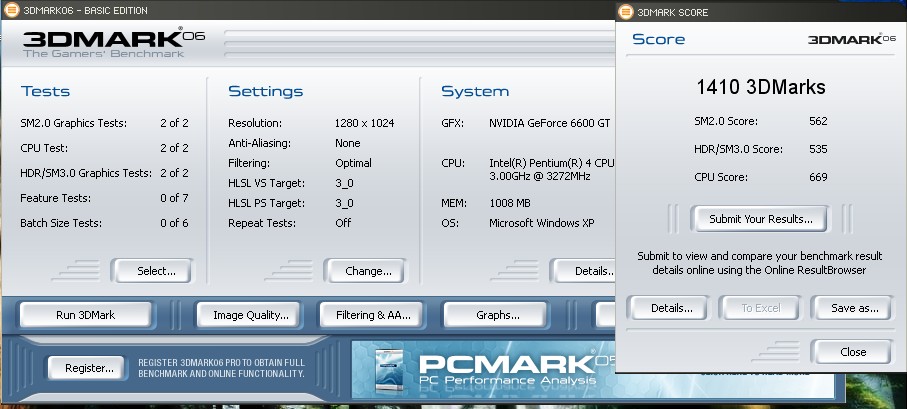Viewport: 907px width, 409px height.
Task: Click the SM2.0 Score value 562
Action: [818, 121]
